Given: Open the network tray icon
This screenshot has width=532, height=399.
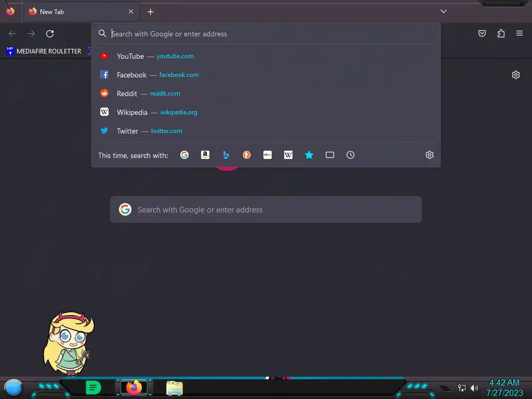Looking at the screenshot, I should [461, 388].
